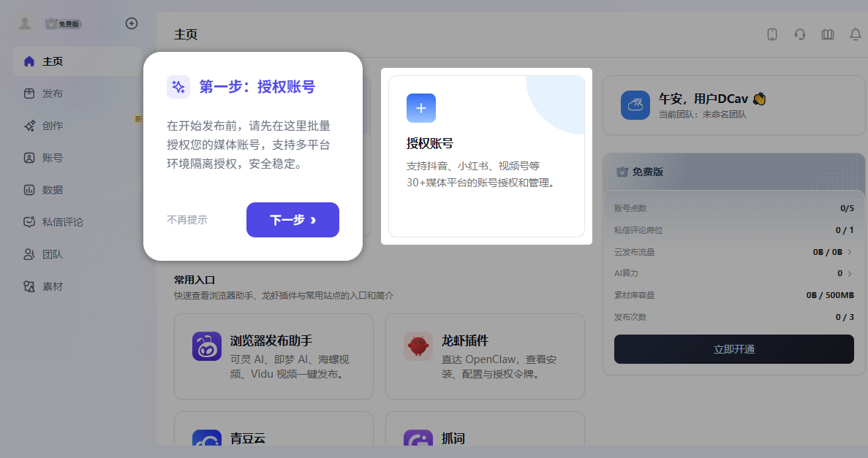Click the plus circle icon in sidebar header
This screenshot has height=458, width=868.
[132, 23]
